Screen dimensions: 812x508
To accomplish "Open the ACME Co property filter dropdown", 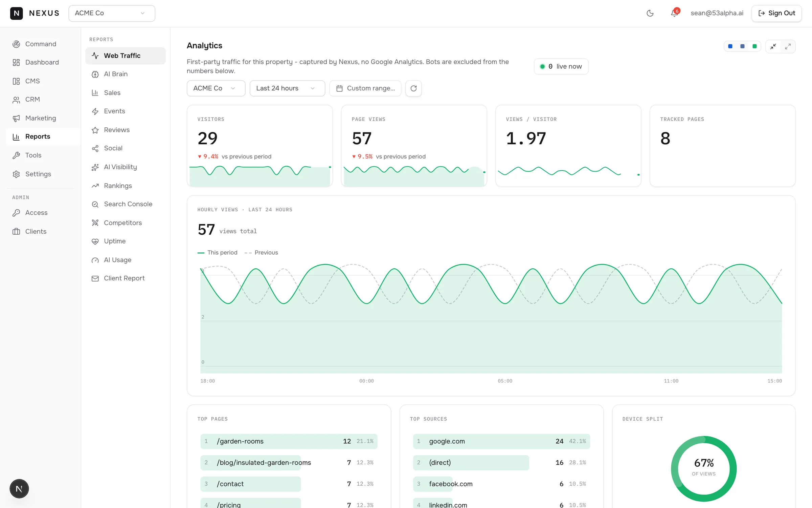I will pyautogui.click(x=216, y=88).
